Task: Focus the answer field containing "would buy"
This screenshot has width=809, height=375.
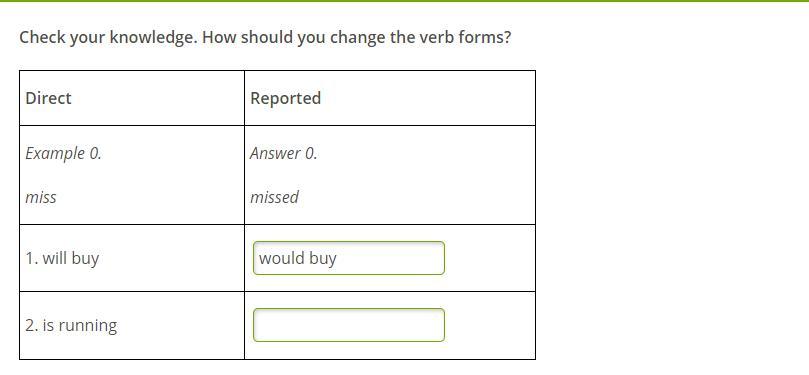Action: coord(349,258)
